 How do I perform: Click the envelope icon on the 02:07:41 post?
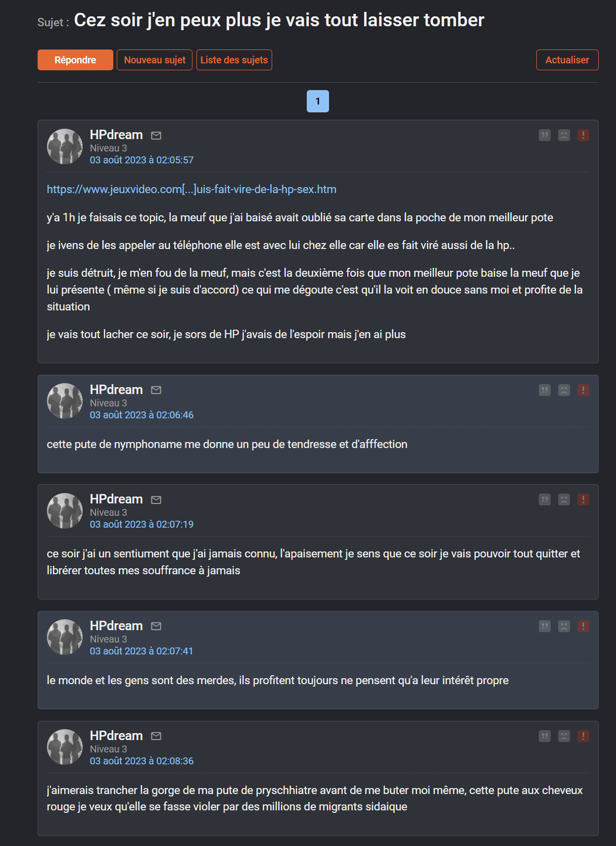[x=156, y=626]
